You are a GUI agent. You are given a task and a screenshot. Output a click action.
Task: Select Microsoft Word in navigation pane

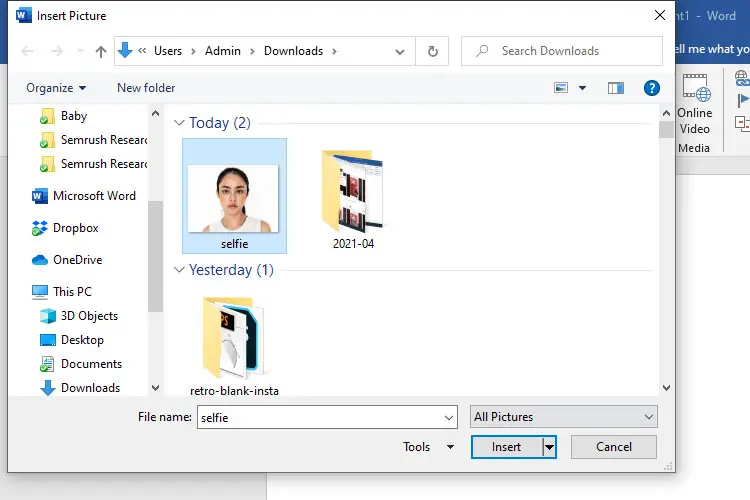tap(84, 196)
